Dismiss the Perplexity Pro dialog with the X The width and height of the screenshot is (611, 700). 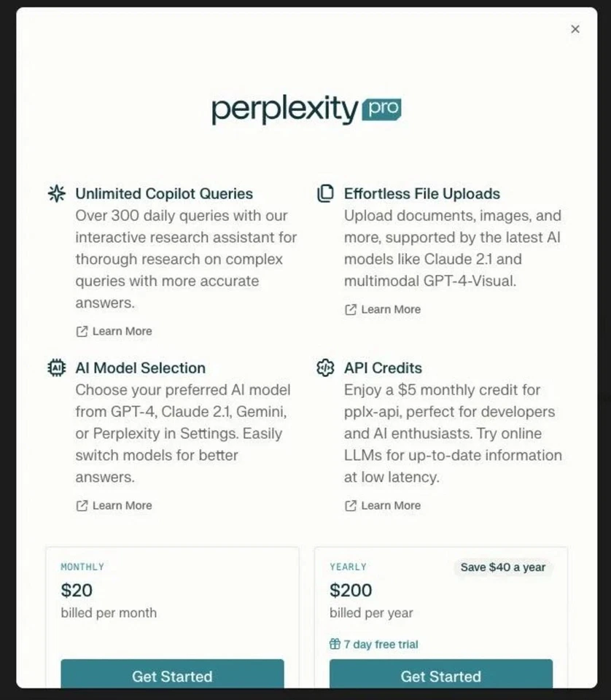[575, 29]
